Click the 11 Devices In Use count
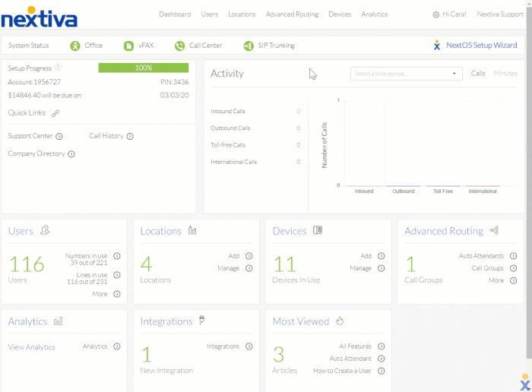 (285, 264)
